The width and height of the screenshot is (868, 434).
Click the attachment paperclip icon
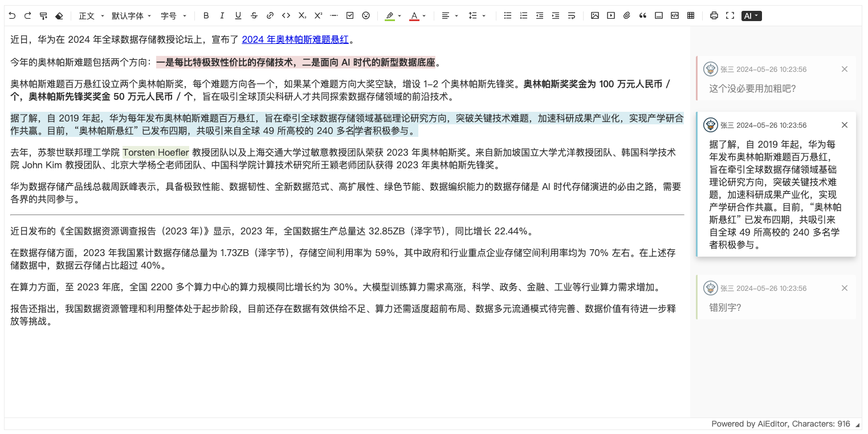click(x=627, y=16)
